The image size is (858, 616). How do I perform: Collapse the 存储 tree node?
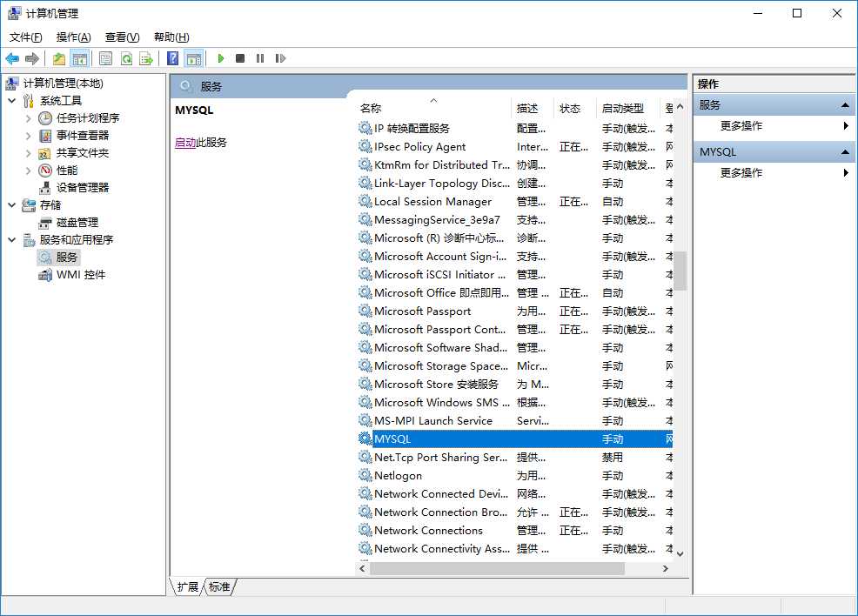11,205
